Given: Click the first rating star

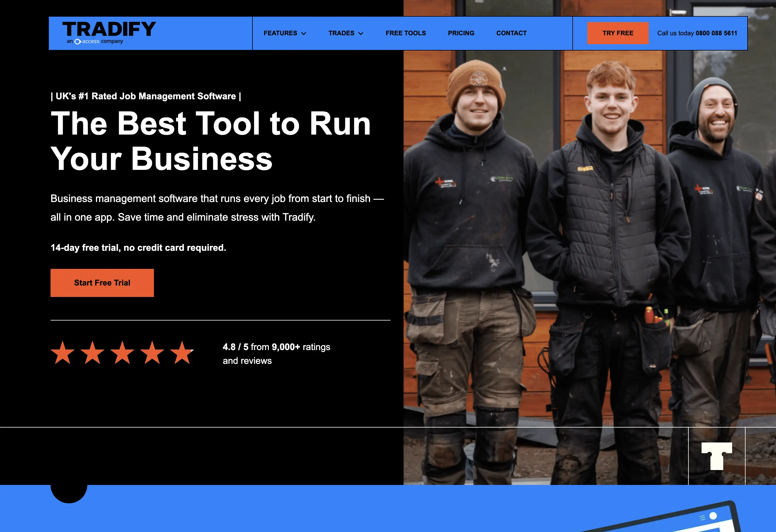Looking at the screenshot, I should click(x=62, y=353).
